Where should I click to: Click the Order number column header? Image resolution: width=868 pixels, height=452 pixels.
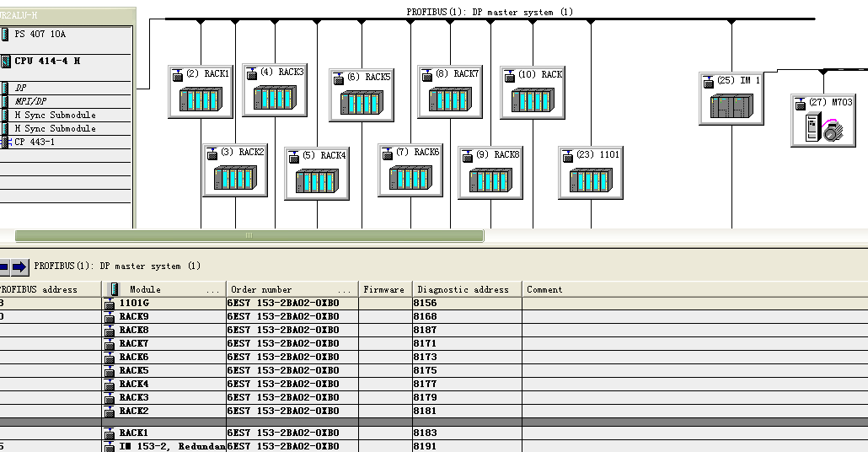click(x=292, y=289)
